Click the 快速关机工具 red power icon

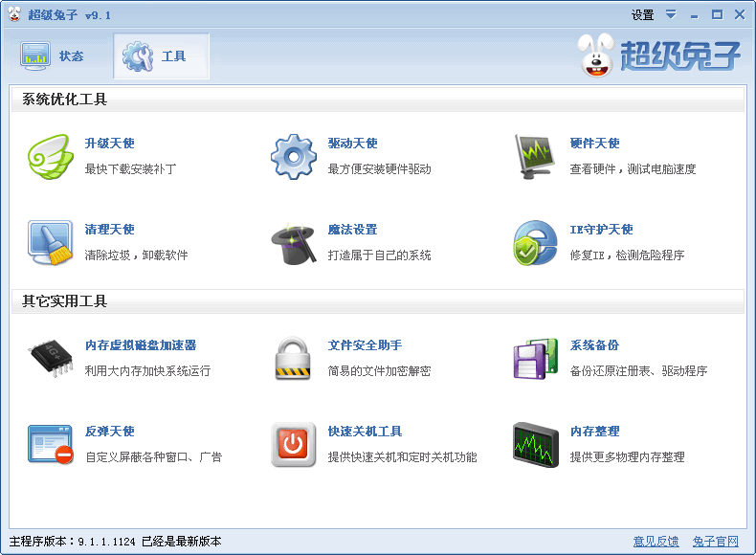(293, 445)
